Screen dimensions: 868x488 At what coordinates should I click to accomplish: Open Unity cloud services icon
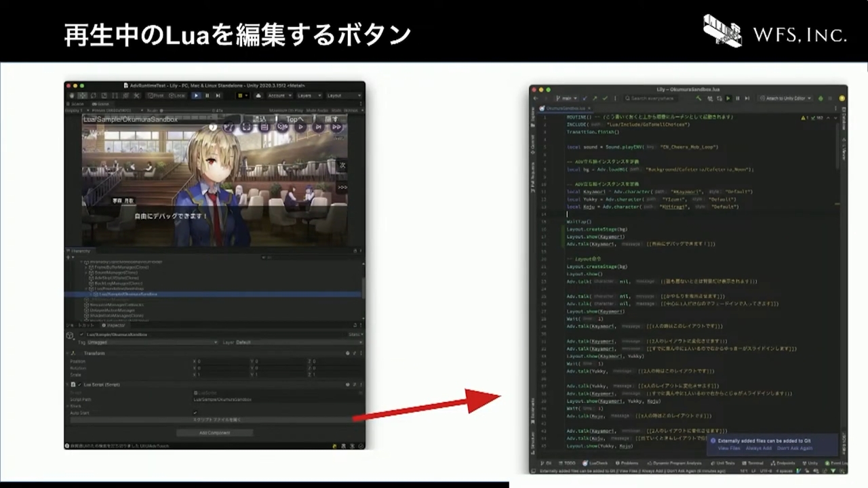(x=258, y=96)
